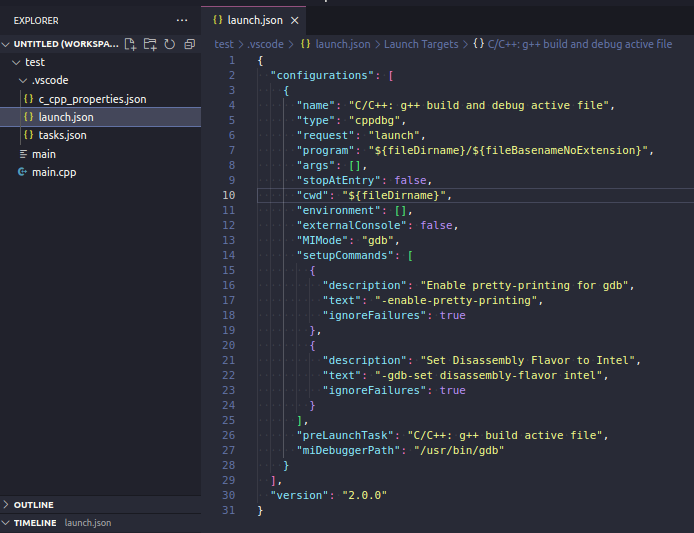Click the New File icon
Screen dimensions: 694x533
point(130,44)
